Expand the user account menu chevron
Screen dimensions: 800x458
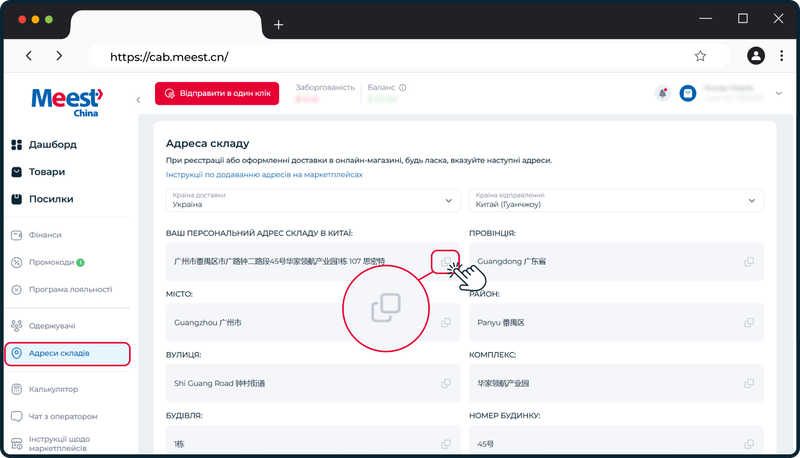point(779,93)
